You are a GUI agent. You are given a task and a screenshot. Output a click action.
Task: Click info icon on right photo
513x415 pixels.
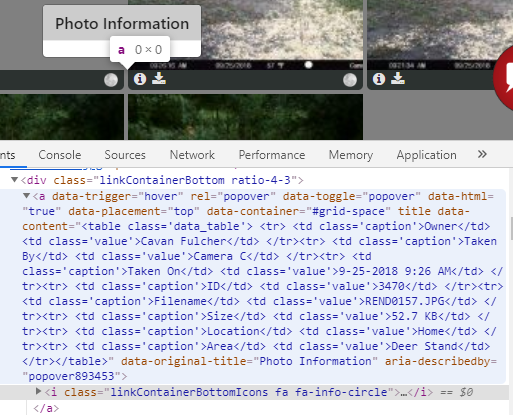[x=379, y=79]
